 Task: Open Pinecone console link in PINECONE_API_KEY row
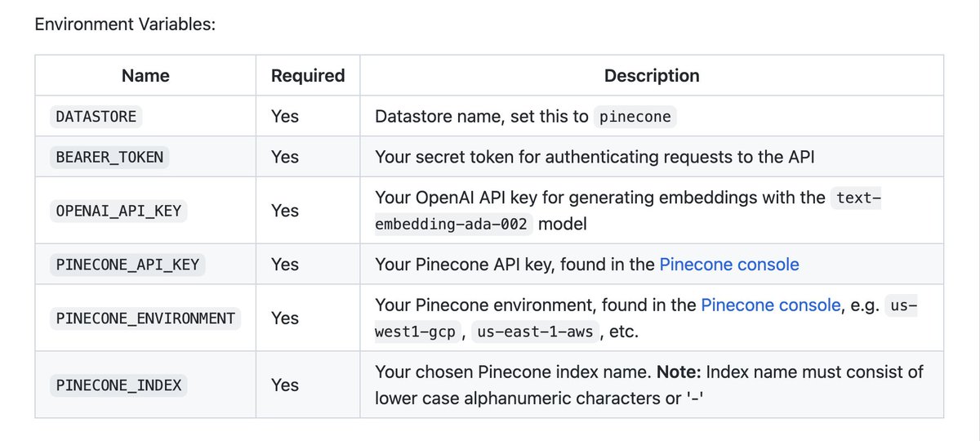728,264
